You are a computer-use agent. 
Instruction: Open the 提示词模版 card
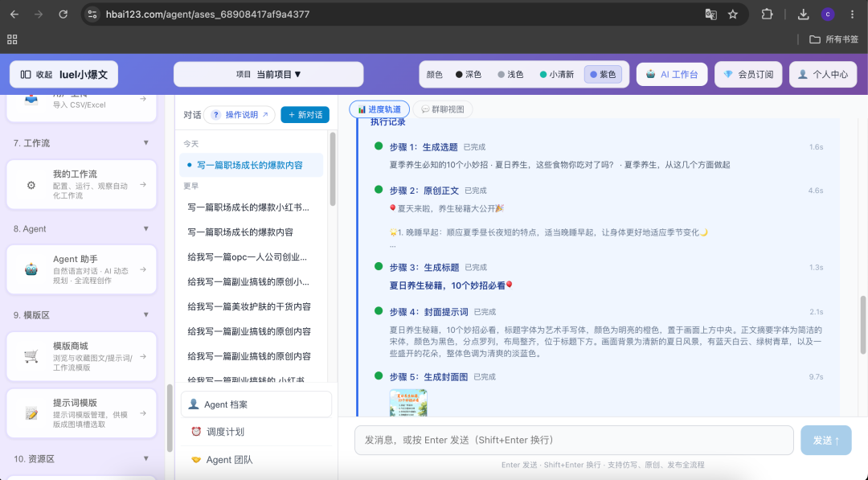pyautogui.click(x=81, y=413)
